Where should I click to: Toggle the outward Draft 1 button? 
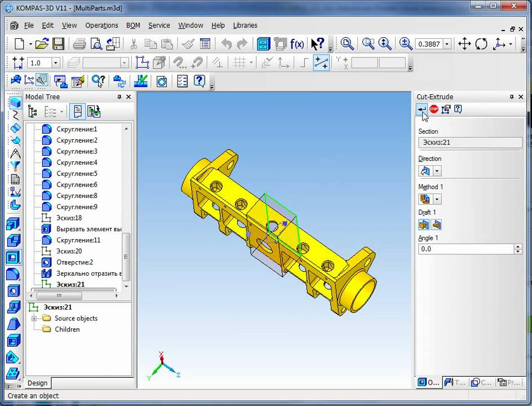424,225
